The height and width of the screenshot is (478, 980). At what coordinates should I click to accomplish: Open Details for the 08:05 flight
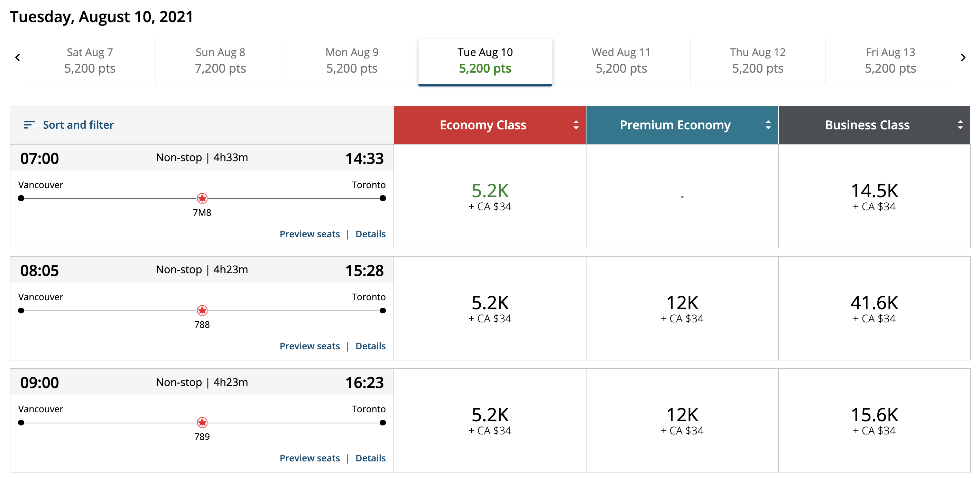pyautogui.click(x=370, y=346)
